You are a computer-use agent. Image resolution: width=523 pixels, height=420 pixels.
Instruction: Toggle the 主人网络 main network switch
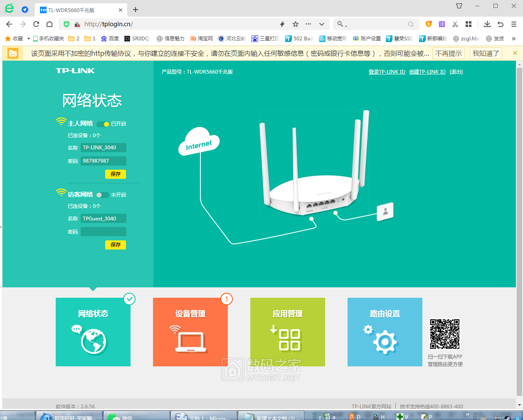[103, 124]
